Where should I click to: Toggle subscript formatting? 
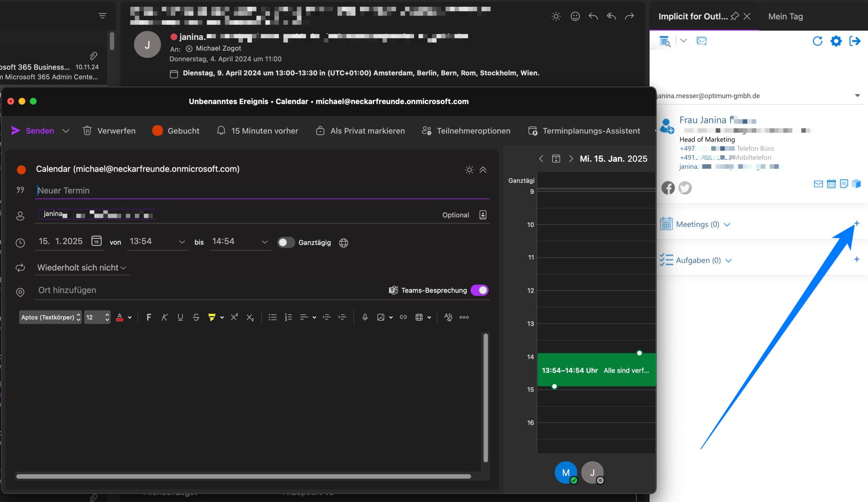pos(250,317)
